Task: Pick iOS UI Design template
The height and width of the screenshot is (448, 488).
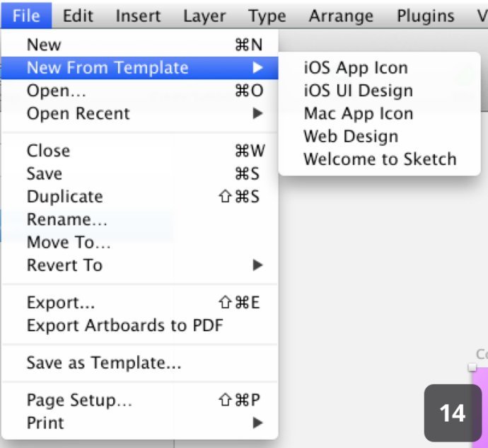Action: pos(379,91)
